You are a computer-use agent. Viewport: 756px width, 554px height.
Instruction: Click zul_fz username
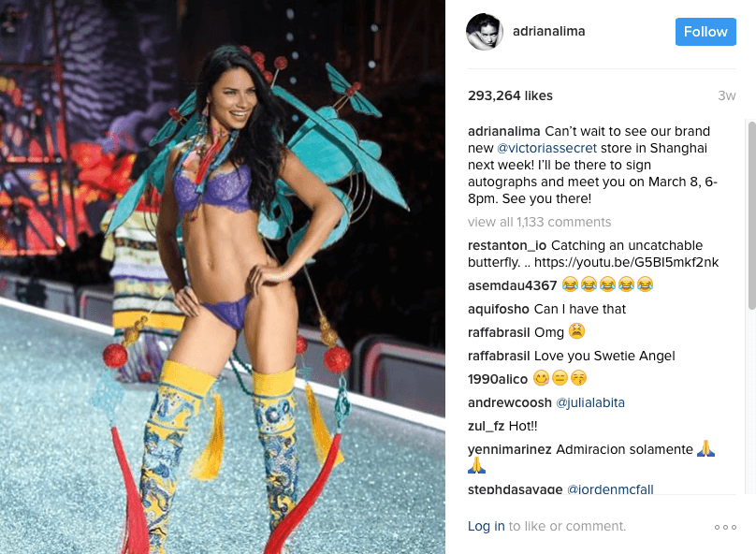[x=486, y=426]
